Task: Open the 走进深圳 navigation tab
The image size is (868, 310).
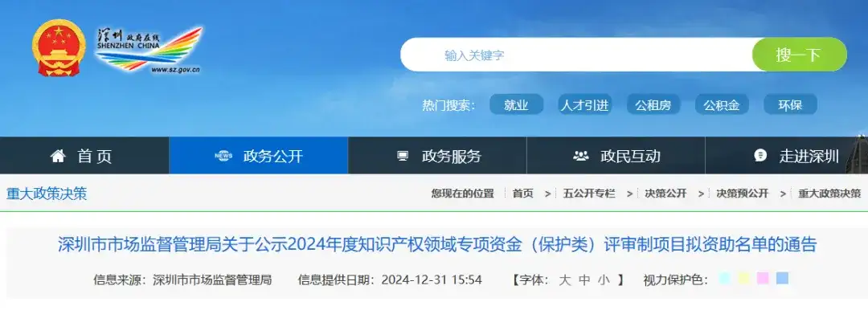Action: [787, 156]
